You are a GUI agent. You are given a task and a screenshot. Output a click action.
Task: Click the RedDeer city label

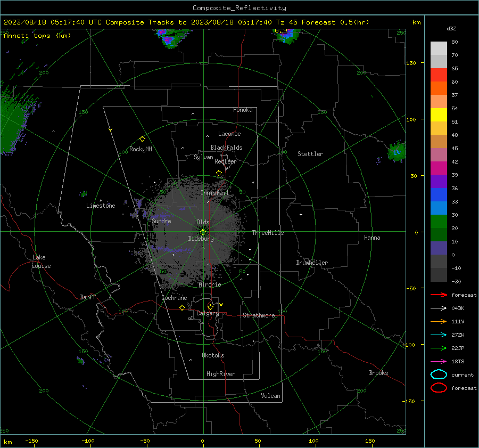tap(226, 161)
